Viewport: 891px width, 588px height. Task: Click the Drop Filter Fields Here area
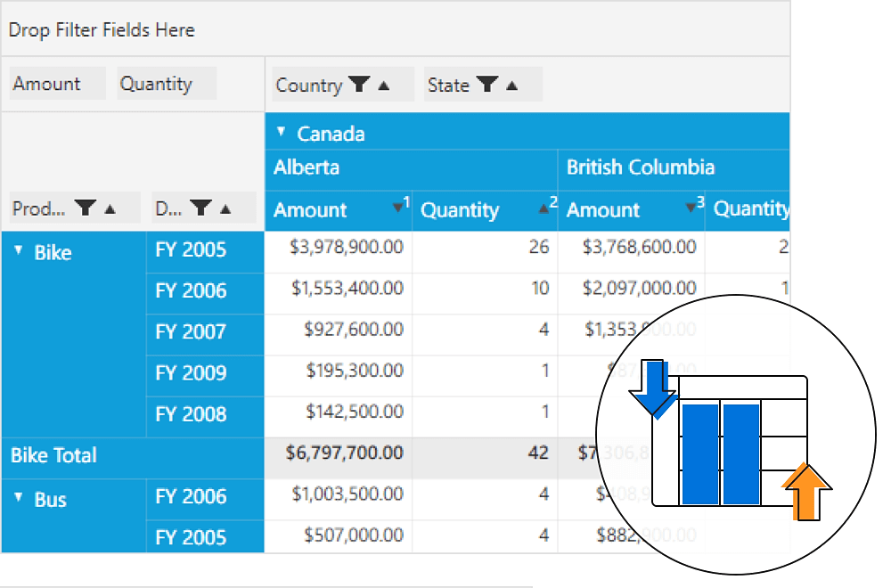102,30
